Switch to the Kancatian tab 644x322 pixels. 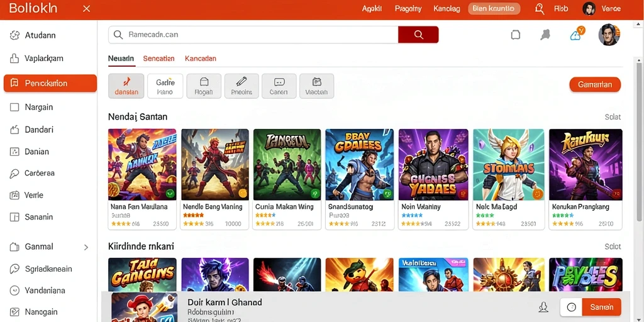[x=201, y=58]
